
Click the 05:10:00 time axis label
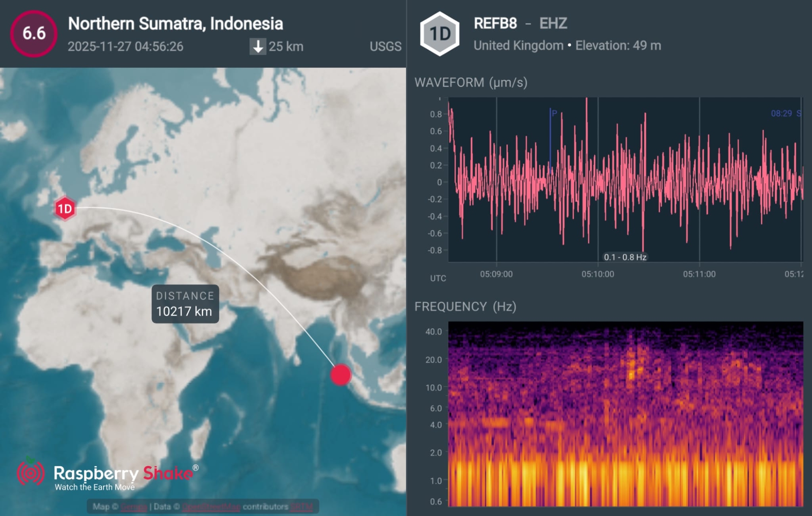598,274
